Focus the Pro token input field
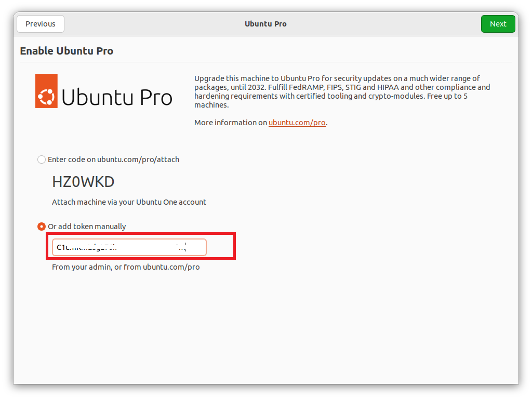This screenshot has width=532, height=399. pyautogui.click(x=128, y=247)
